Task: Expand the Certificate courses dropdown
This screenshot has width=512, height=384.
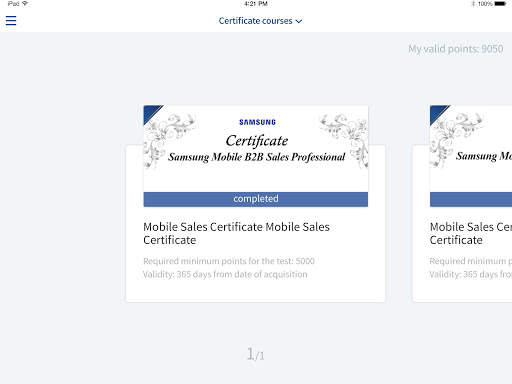Action: pos(260,21)
